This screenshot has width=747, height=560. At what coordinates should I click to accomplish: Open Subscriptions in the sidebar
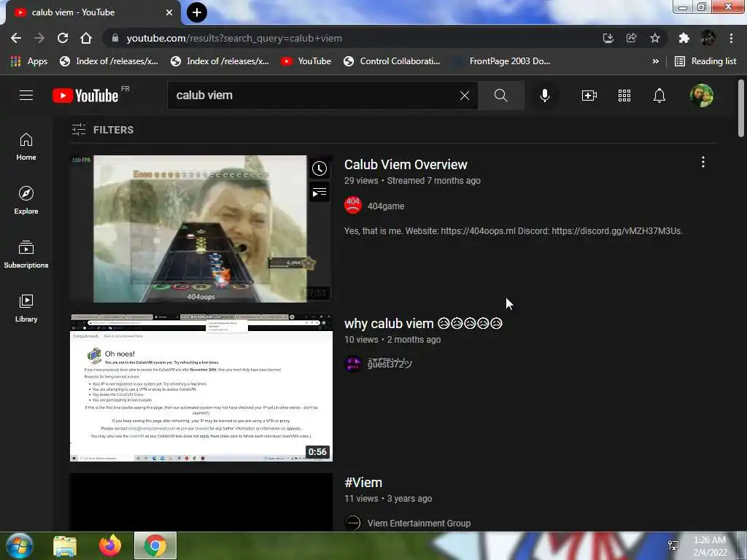26,254
